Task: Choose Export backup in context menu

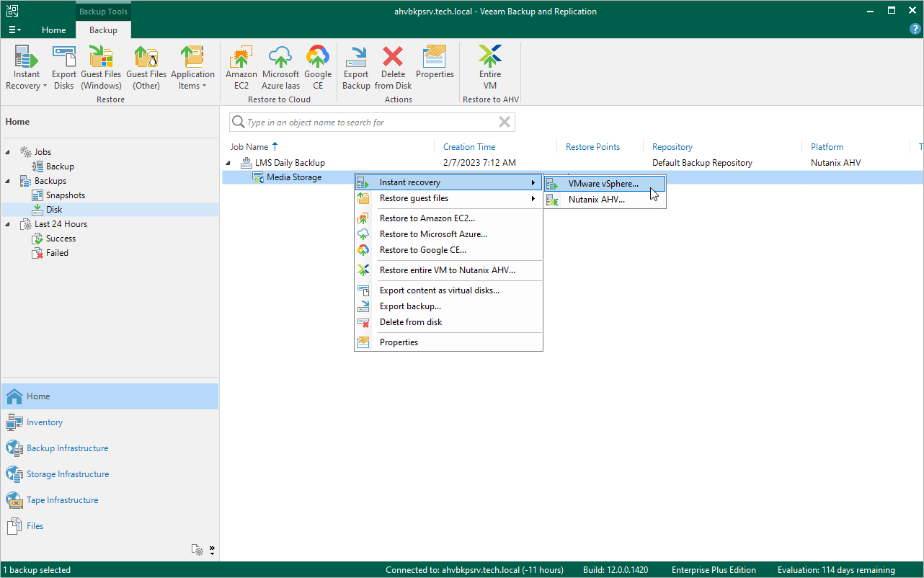Action: point(448,306)
